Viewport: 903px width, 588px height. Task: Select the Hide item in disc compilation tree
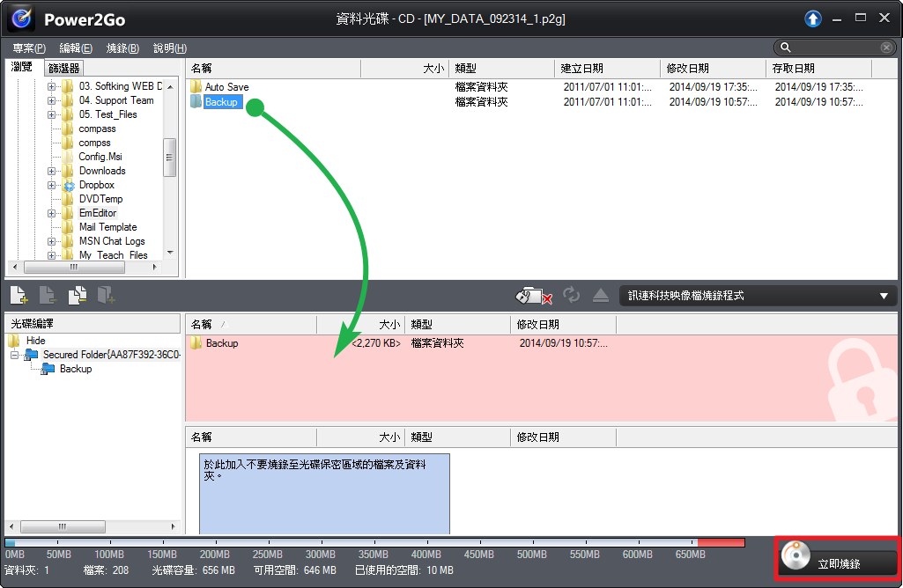[35, 341]
